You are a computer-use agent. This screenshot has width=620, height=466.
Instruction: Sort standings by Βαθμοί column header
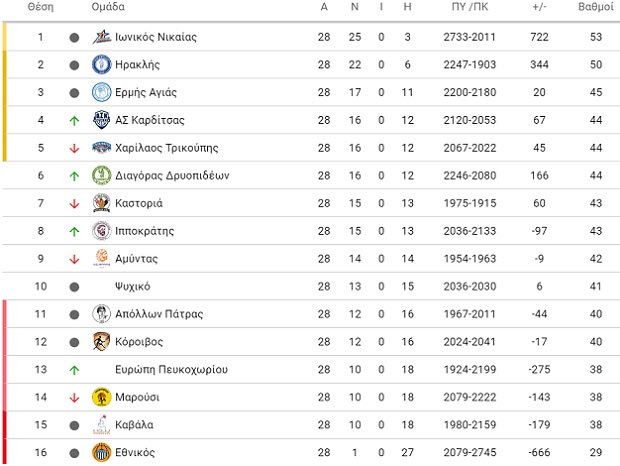tap(596, 7)
